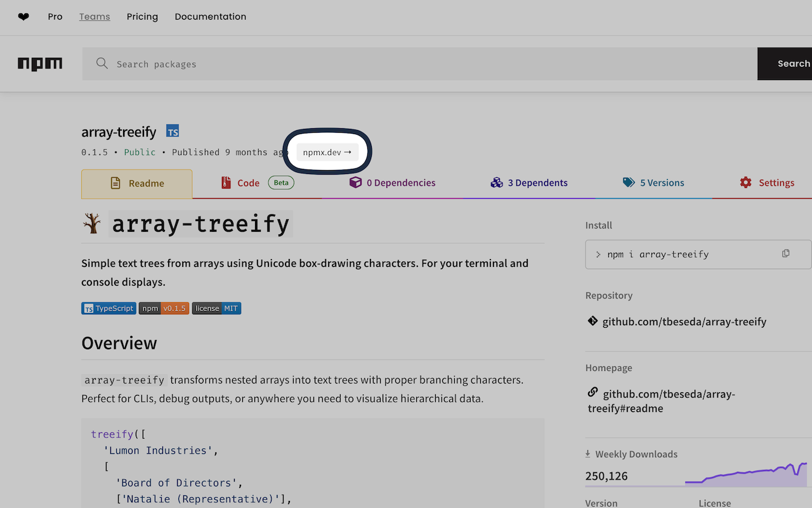Switch to the Code Beta tab

[x=246, y=182]
